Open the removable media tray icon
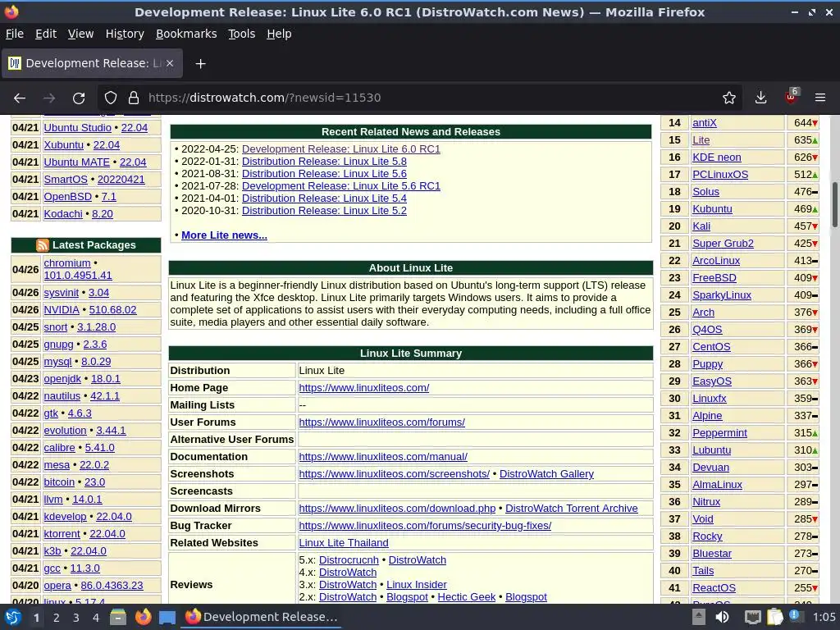The height and width of the screenshot is (630, 840). point(699,617)
